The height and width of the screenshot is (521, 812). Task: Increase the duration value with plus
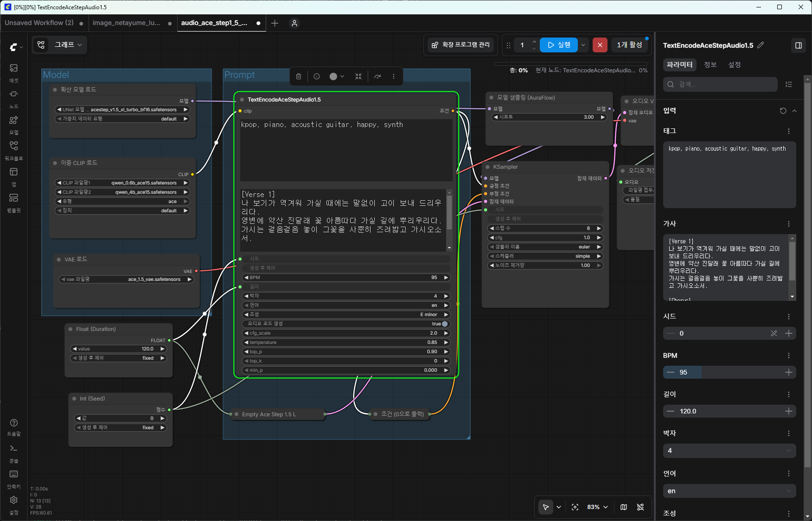789,411
